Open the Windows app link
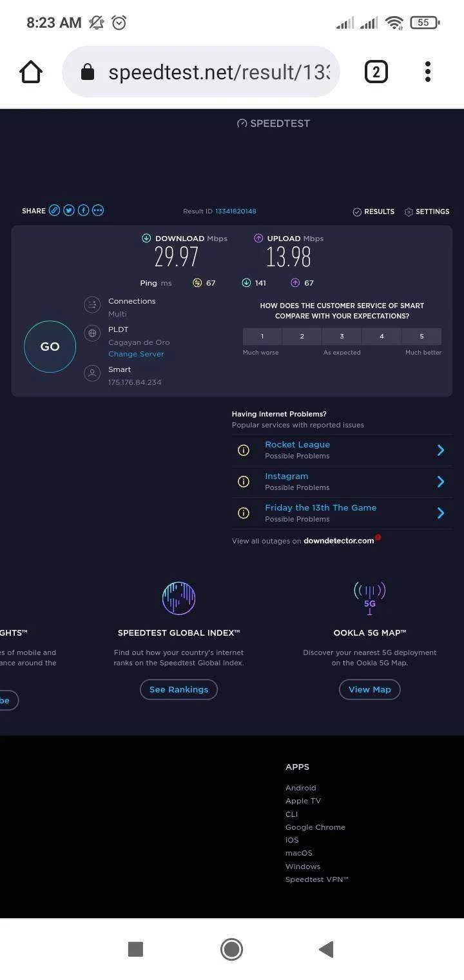Viewport: 464px width, 980px height. [303, 867]
